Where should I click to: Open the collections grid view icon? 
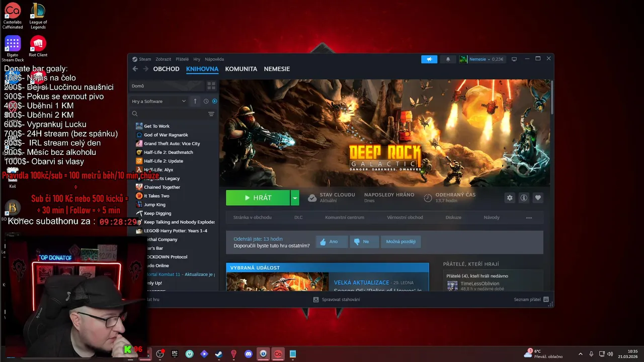211,86
